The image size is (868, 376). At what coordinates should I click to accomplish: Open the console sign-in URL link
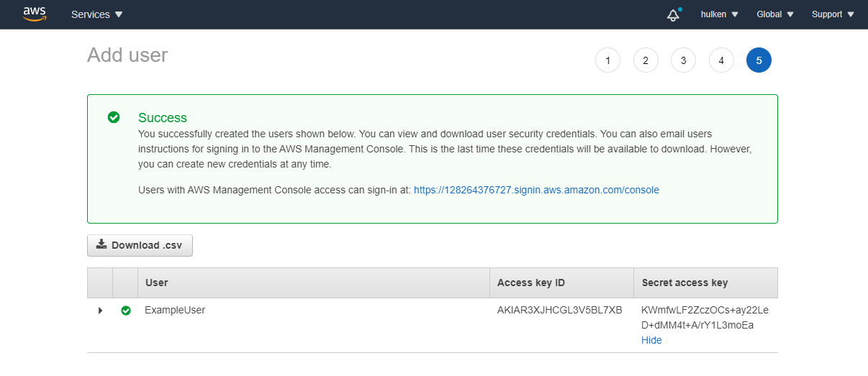(536, 190)
